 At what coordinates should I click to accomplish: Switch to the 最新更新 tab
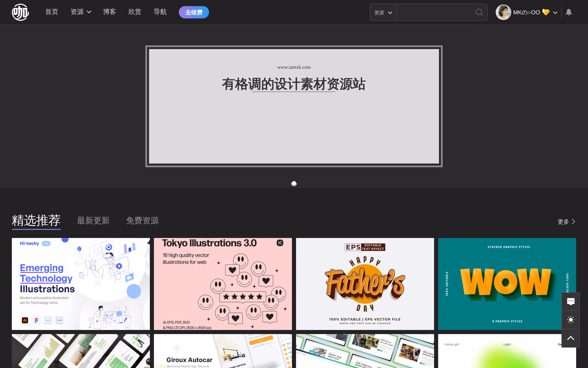(93, 221)
